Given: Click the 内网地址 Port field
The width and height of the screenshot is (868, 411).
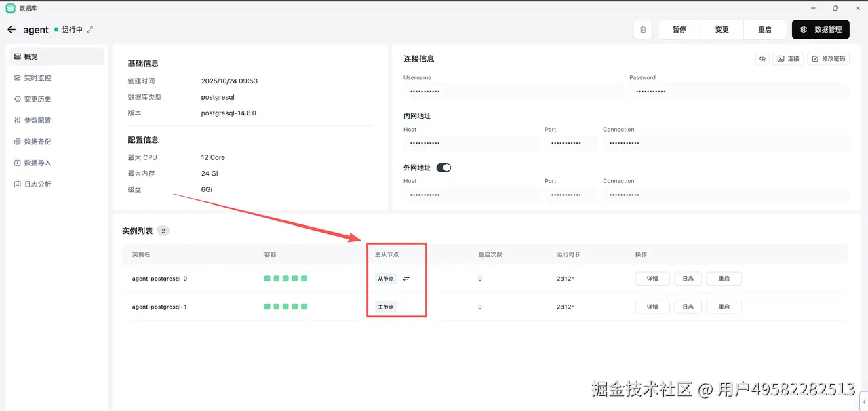Looking at the screenshot, I should pos(571,144).
